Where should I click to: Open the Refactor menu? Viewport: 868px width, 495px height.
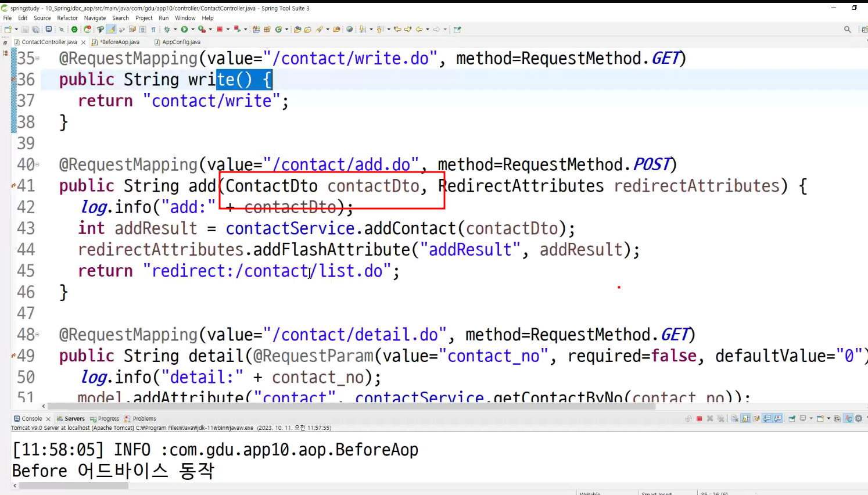click(x=67, y=18)
